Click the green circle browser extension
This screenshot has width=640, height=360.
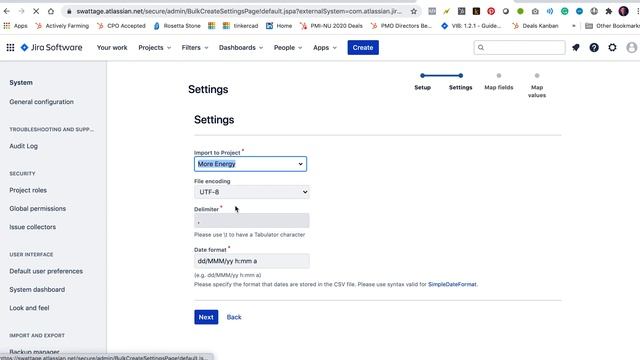[520, 11]
